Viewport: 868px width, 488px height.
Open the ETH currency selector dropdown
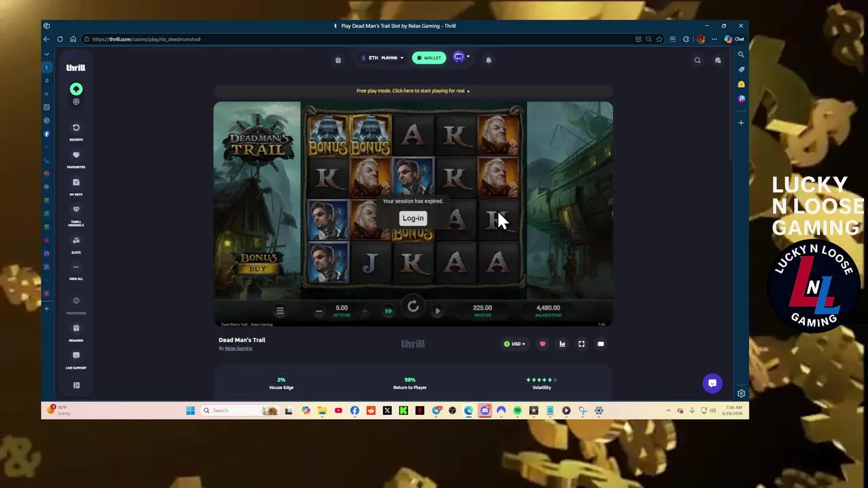[x=382, y=58]
